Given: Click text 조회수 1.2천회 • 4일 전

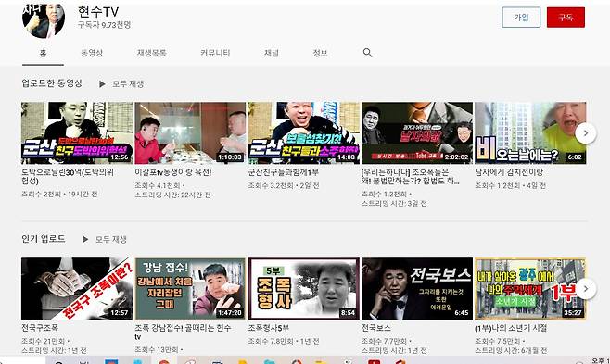Looking at the screenshot, I should (x=511, y=185).
